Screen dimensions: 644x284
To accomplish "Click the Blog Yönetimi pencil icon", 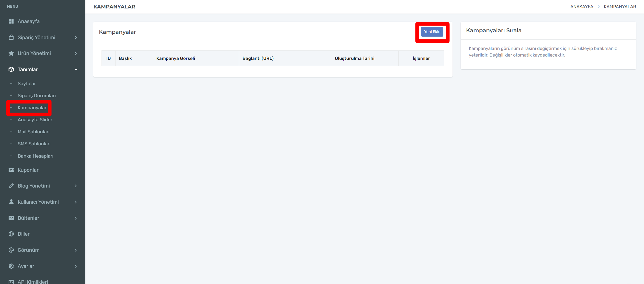I will (x=11, y=186).
